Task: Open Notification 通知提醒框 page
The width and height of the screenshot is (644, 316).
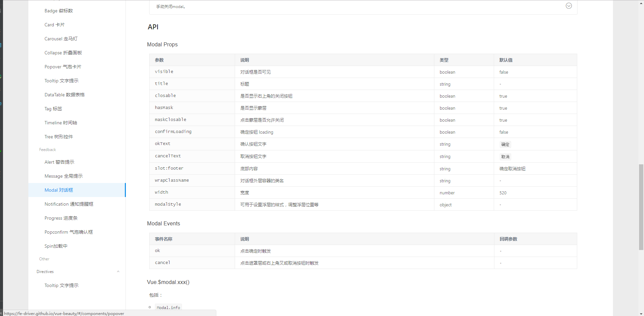Action: [69, 204]
